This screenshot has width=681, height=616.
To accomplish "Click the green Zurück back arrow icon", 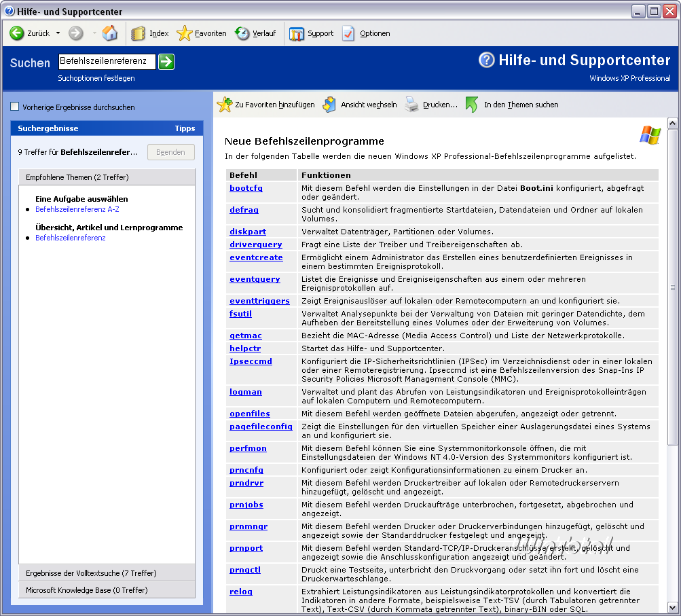I will (16, 33).
